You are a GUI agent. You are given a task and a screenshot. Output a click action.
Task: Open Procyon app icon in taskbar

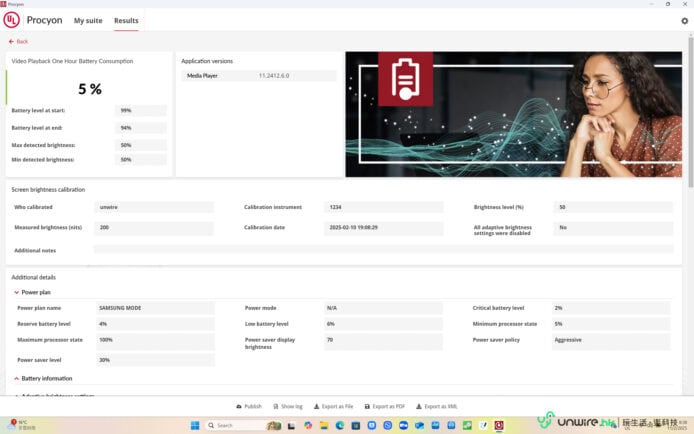point(499,425)
